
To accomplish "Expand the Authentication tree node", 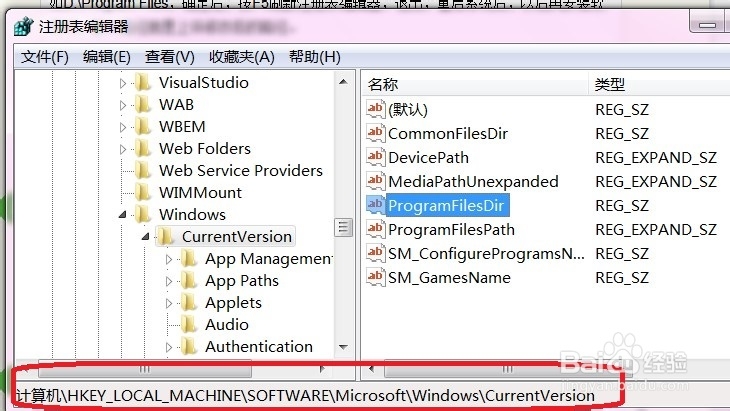I will point(169,347).
